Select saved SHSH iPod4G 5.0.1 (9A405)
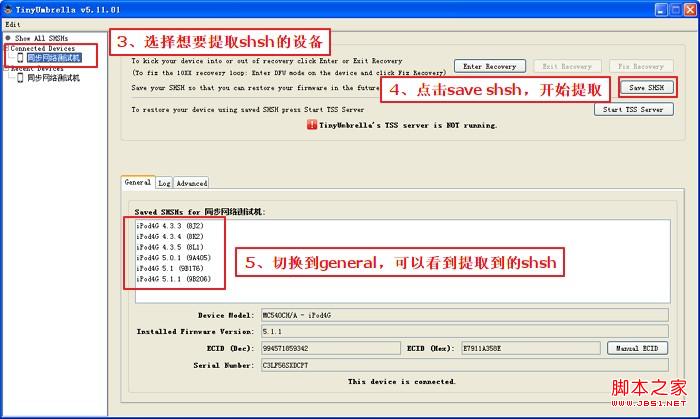The image size is (700, 419). tap(173, 258)
